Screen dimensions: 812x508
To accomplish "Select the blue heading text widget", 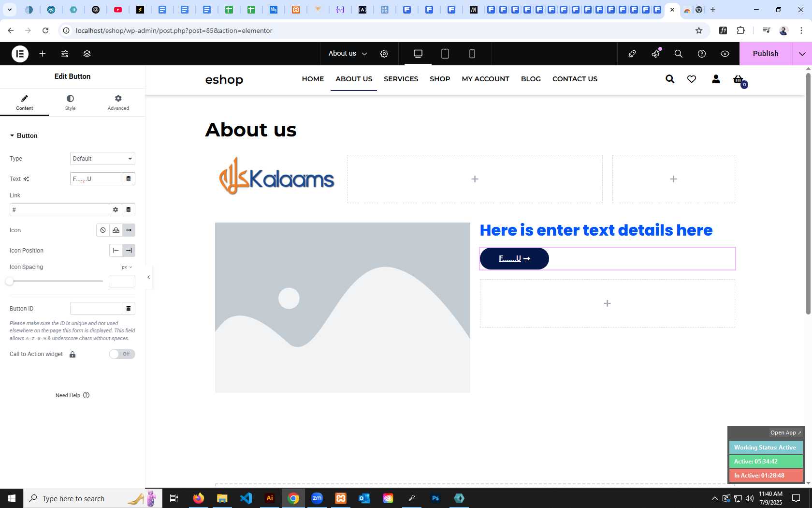I will pos(596,230).
